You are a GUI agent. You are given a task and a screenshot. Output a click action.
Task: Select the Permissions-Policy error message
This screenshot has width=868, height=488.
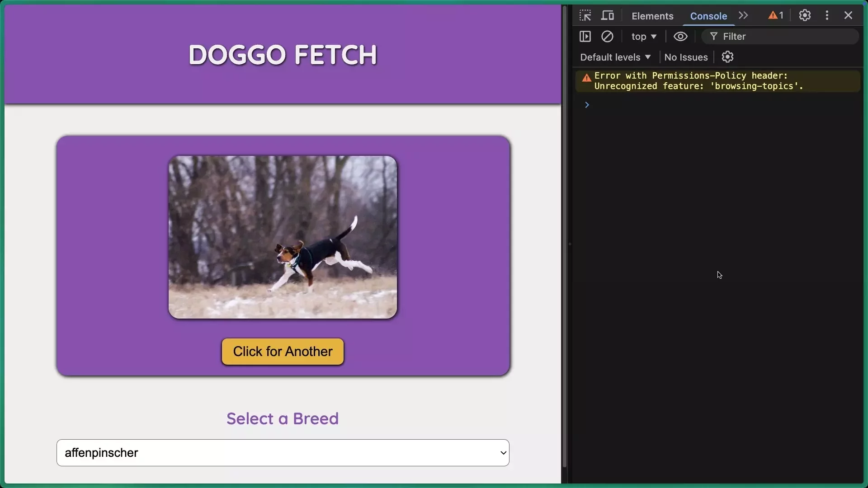point(698,81)
